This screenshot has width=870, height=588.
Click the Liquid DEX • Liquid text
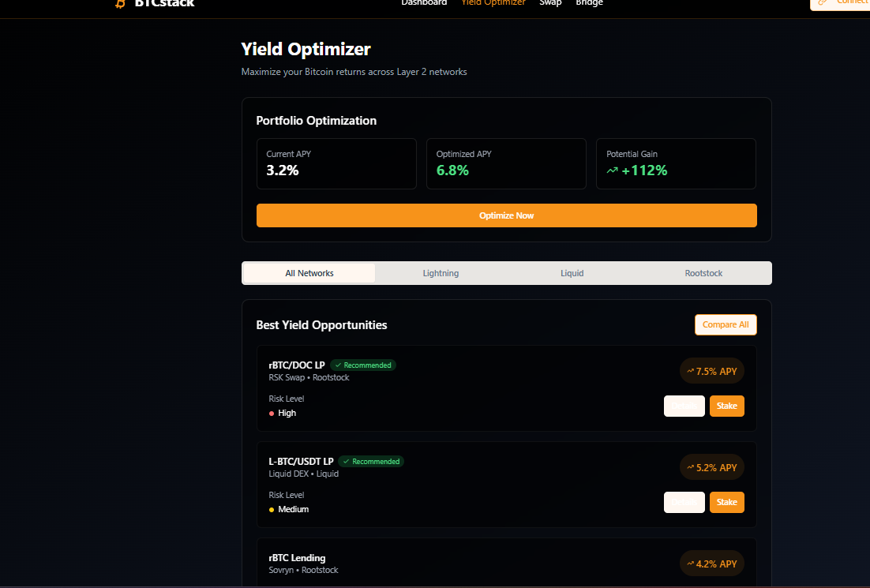coord(303,474)
